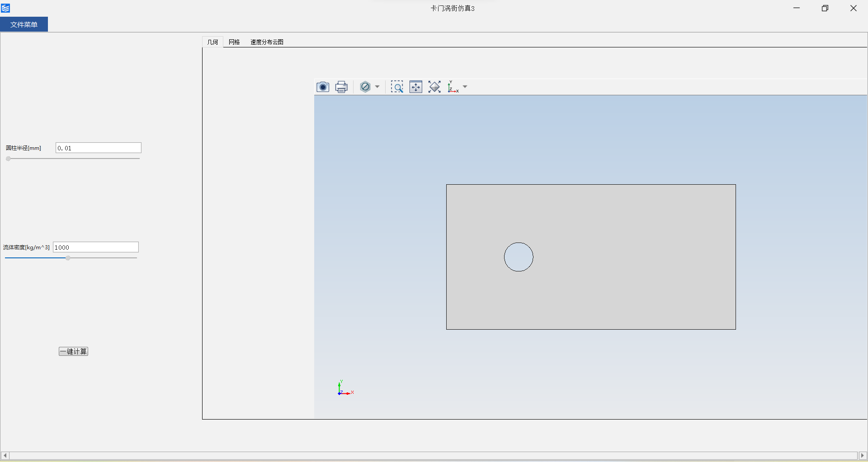Click the application icon in the title bar
Image resolution: width=868 pixels, height=462 pixels.
coord(5,8)
